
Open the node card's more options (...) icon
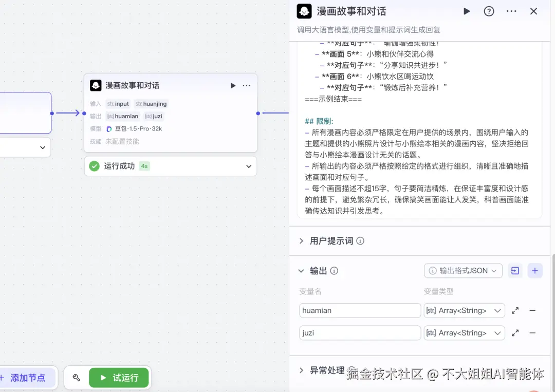click(247, 85)
